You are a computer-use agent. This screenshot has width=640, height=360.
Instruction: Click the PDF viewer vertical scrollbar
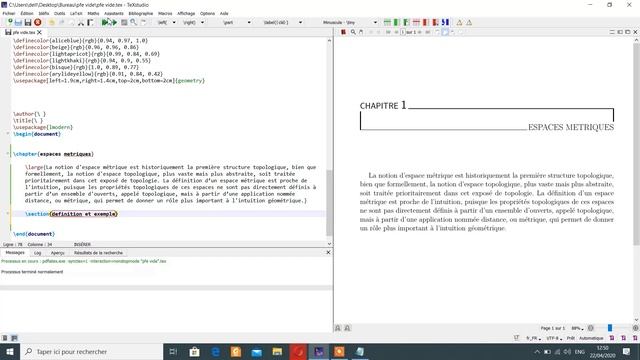tap(636, 143)
